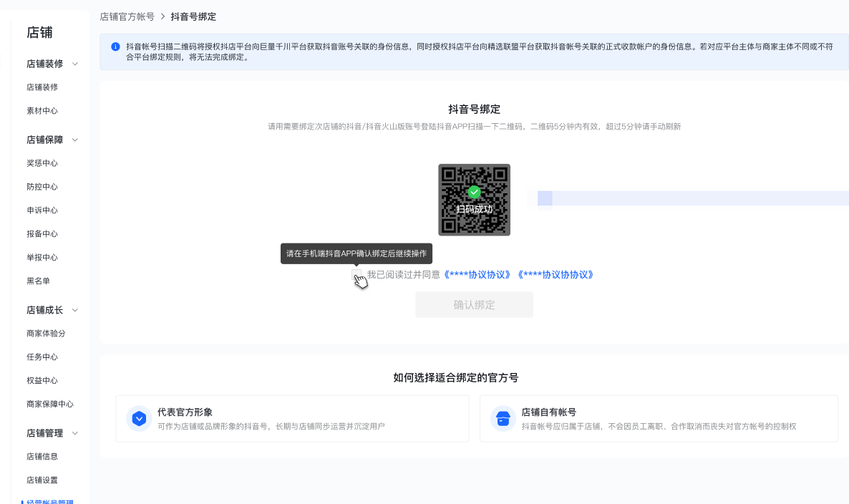Tick the 我已阅读过并同意 agreement checkbox

tap(356, 275)
